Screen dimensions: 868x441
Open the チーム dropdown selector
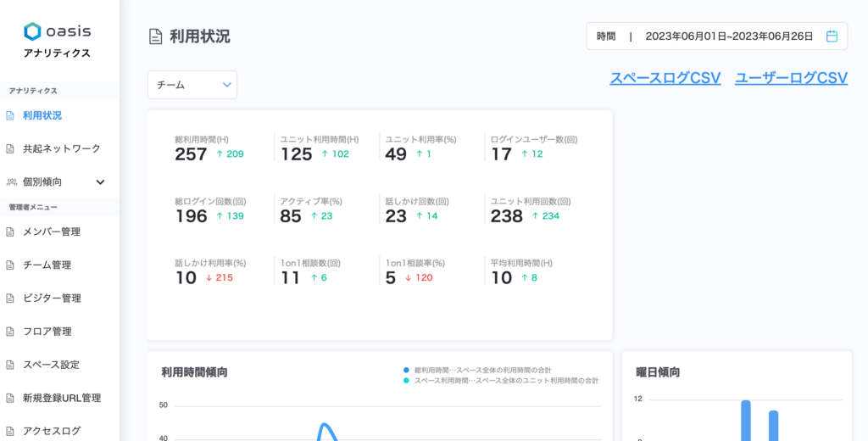pos(192,85)
